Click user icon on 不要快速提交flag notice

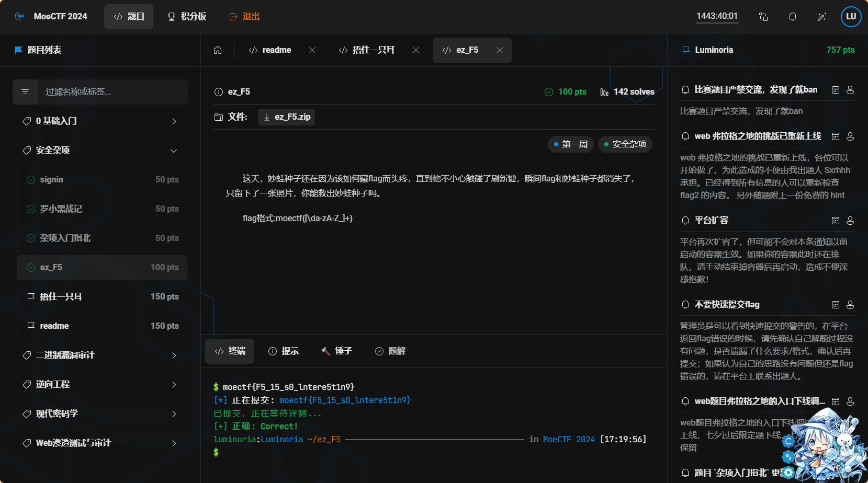pyautogui.click(x=850, y=305)
